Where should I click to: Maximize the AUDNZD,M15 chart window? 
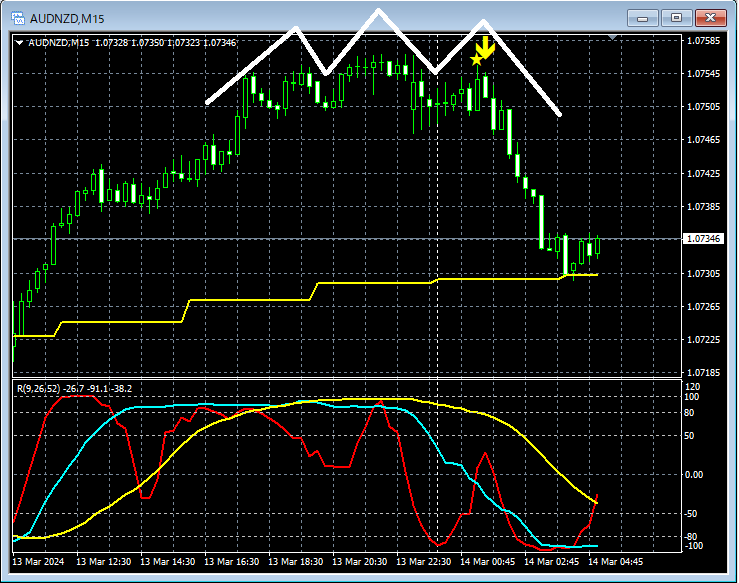[676, 18]
